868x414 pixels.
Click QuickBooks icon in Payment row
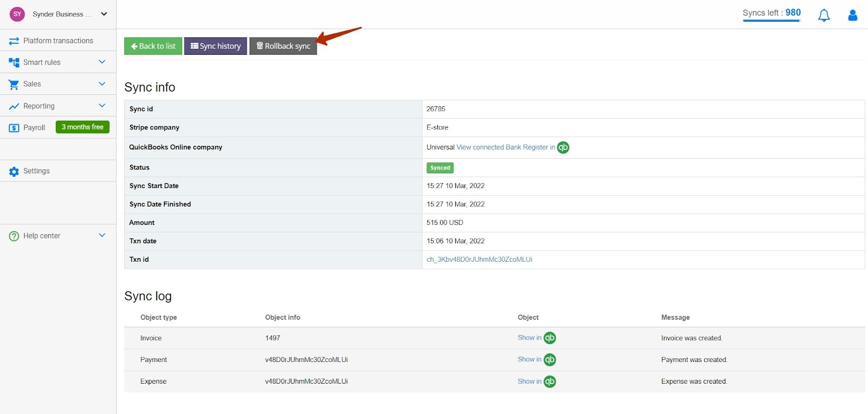tap(550, 360)
